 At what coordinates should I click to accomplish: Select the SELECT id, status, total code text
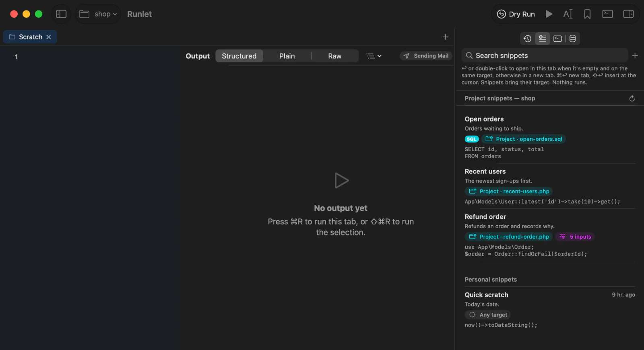click(504, 149)
